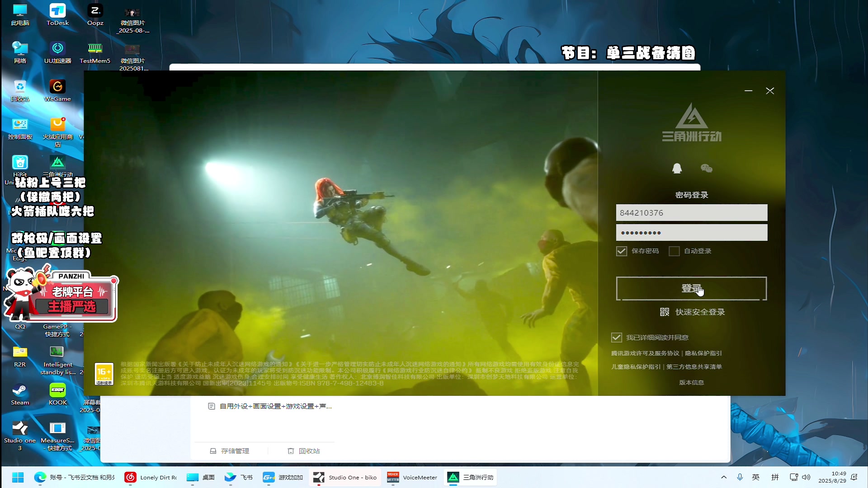Screen dimensions: 868x488
Task: Click the microphone tray icon
Action: click(740, 477)
